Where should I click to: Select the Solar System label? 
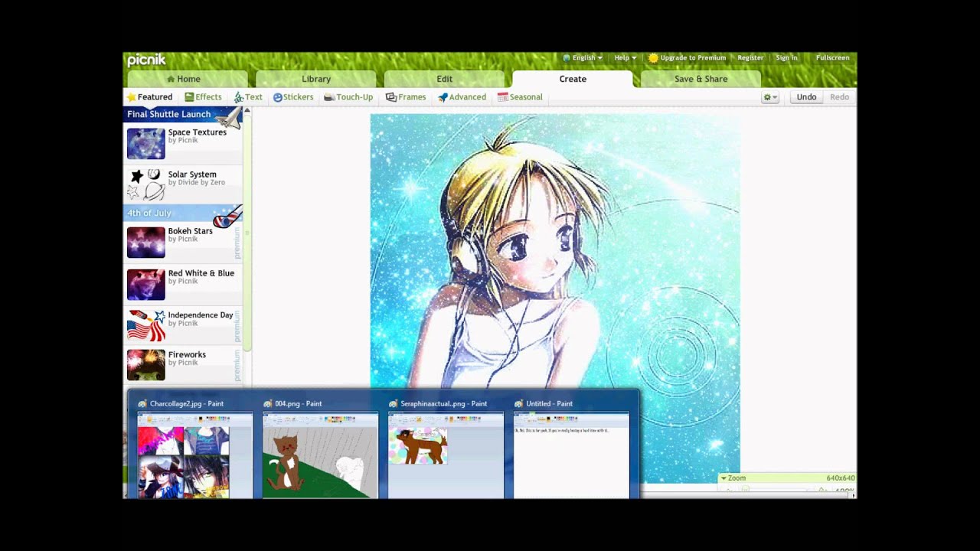coord(192,174)
